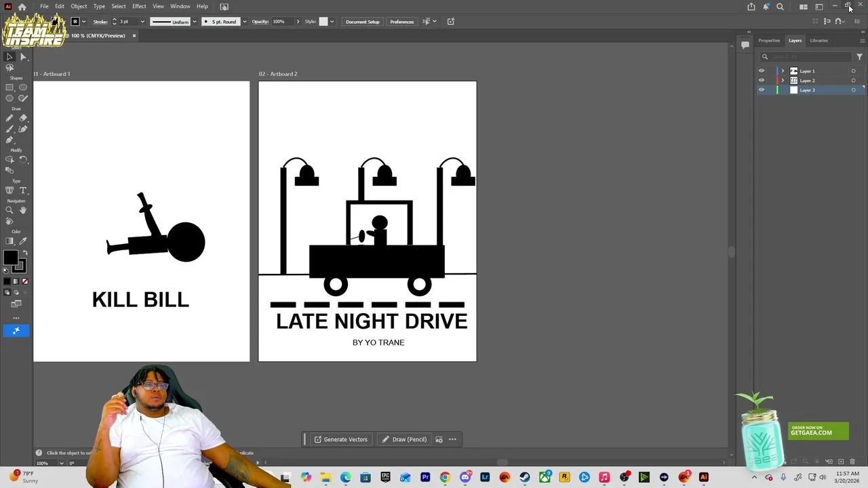This screenshot has width=868, height=488.
Task: Select the Eyedropper tool
Action: pyautogui.click(x=23, y=241)
